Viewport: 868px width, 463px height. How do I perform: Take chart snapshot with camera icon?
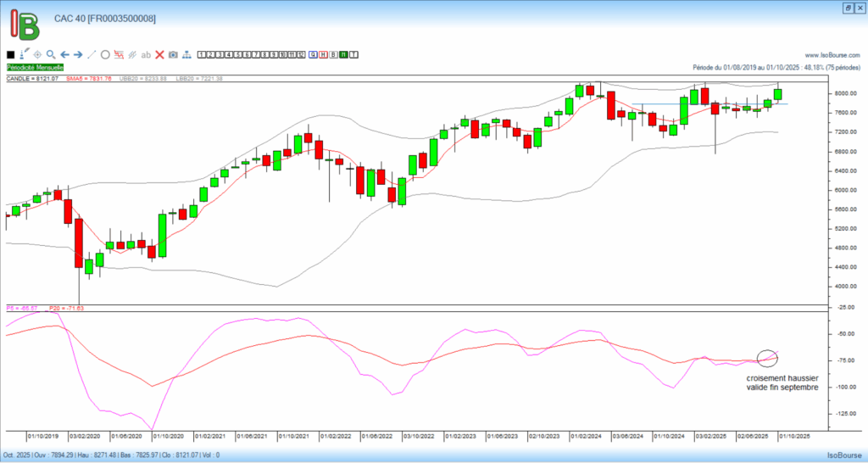tap(173, 55)
